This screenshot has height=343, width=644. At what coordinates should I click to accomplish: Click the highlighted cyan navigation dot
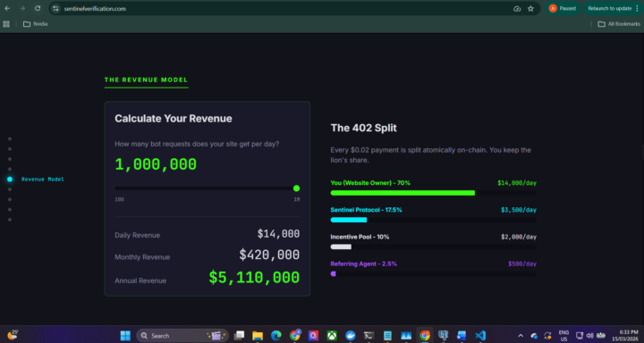10,180
